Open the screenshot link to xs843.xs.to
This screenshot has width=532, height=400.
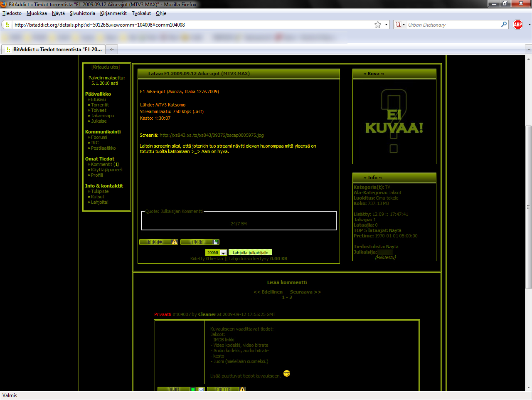pos(212,135)
